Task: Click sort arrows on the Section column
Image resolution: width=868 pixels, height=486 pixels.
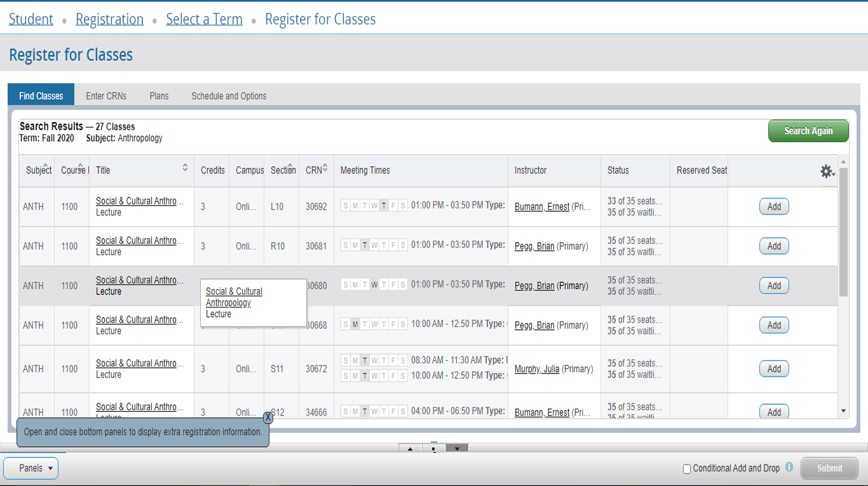Action: pos(290,168)
